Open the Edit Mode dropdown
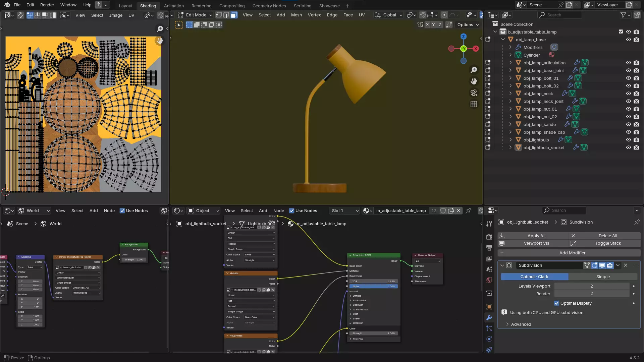644x362 pixels. click(195, 15)
